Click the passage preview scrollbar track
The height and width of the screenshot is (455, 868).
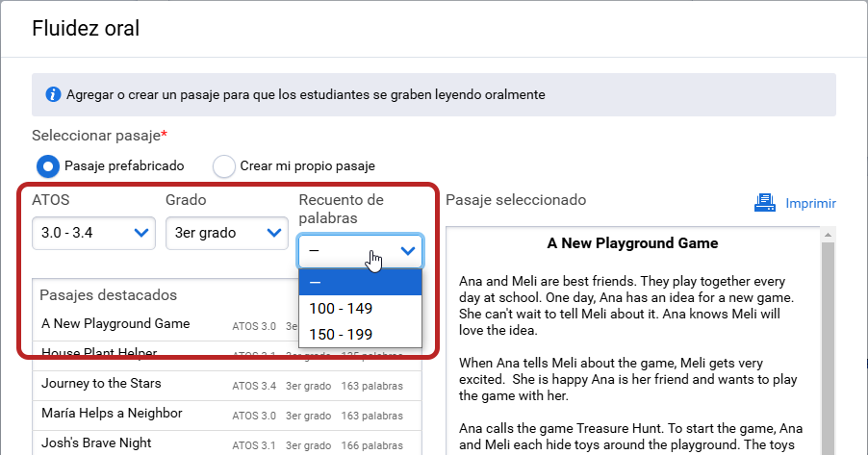pos(828,349)
